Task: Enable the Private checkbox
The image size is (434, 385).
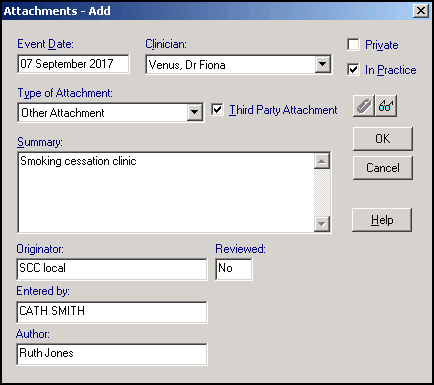Action: 353,45
